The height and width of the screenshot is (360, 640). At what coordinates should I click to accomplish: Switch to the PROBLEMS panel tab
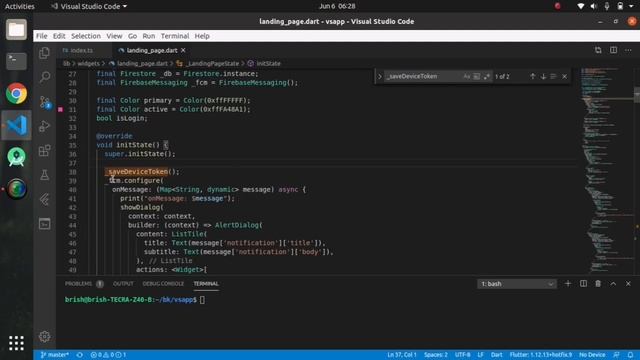pos(78,284)
